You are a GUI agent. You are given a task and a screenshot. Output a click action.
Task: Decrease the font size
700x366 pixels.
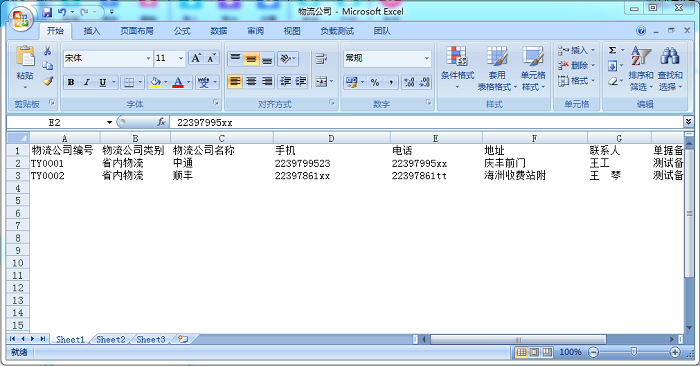tap(211, 58)
